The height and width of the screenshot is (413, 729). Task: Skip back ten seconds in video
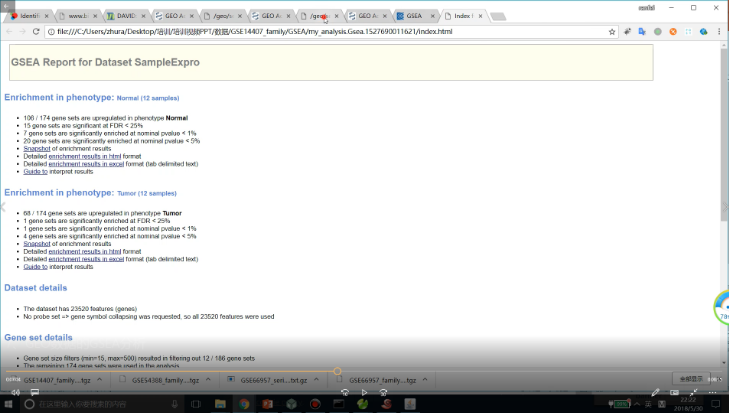345,393
